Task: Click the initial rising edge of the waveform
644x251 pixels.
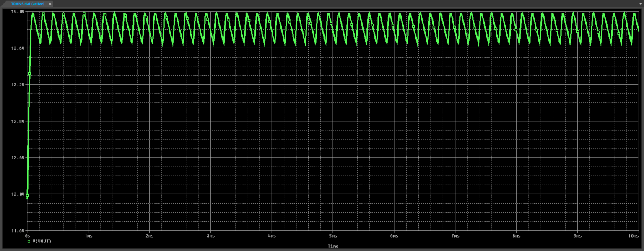Action: 28,126
